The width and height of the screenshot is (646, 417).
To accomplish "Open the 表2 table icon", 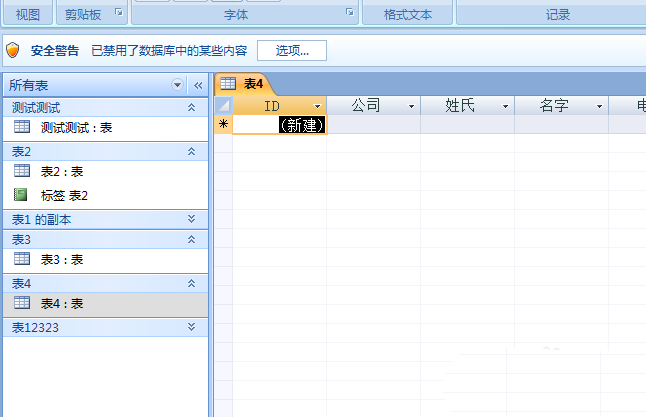I will tap(22, 171).
